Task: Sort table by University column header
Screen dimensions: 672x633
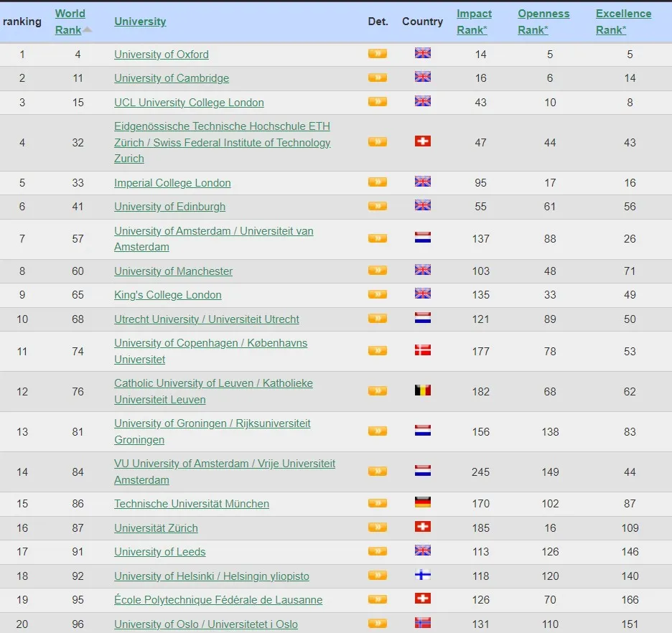Action: pos(140,22)
